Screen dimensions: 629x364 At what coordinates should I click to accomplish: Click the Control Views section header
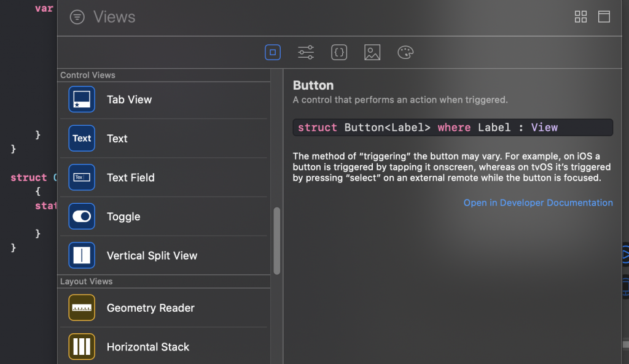point(88,76)
